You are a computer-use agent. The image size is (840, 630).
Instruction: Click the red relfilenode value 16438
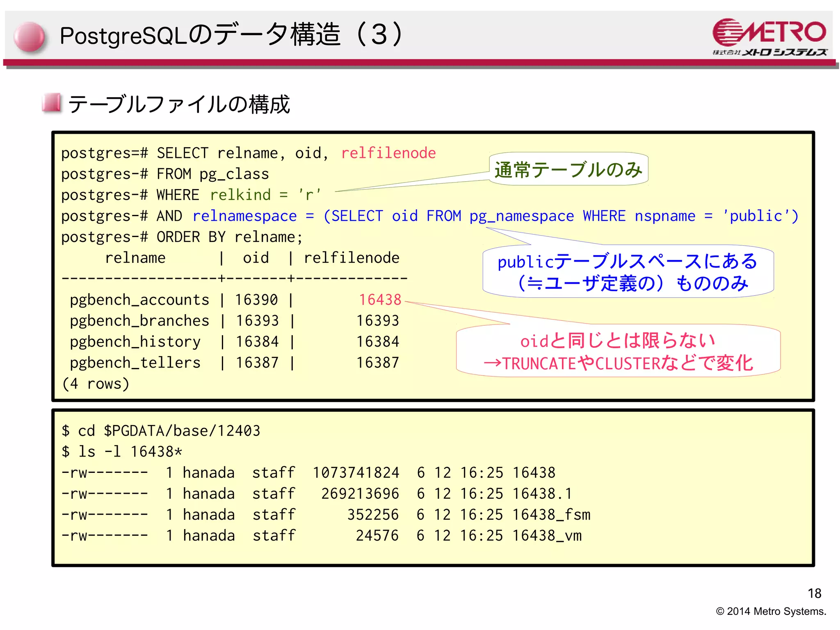tap(380, 300)
